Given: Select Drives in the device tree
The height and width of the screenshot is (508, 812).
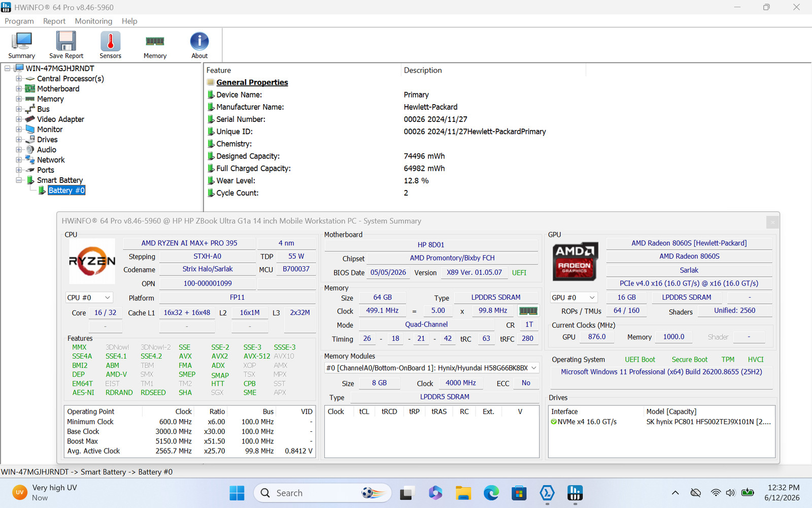Looking at the screenshot, I should 47,140.
